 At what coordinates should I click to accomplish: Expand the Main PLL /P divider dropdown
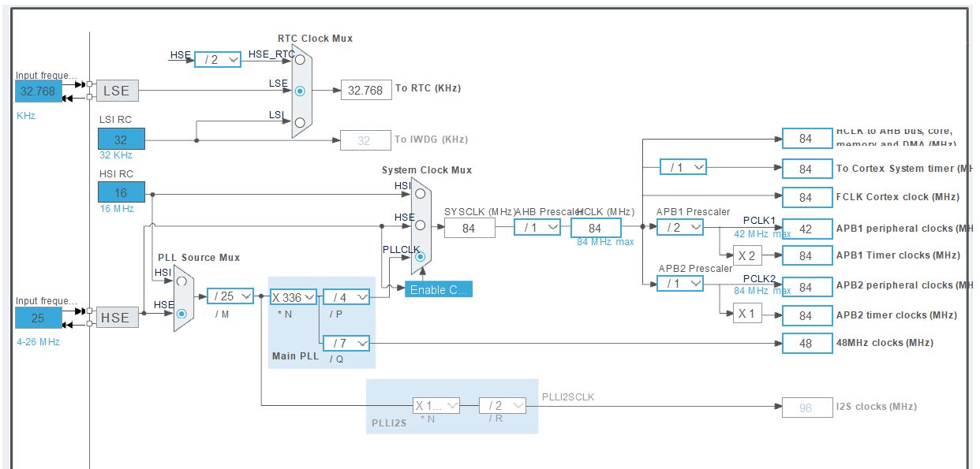346,297
